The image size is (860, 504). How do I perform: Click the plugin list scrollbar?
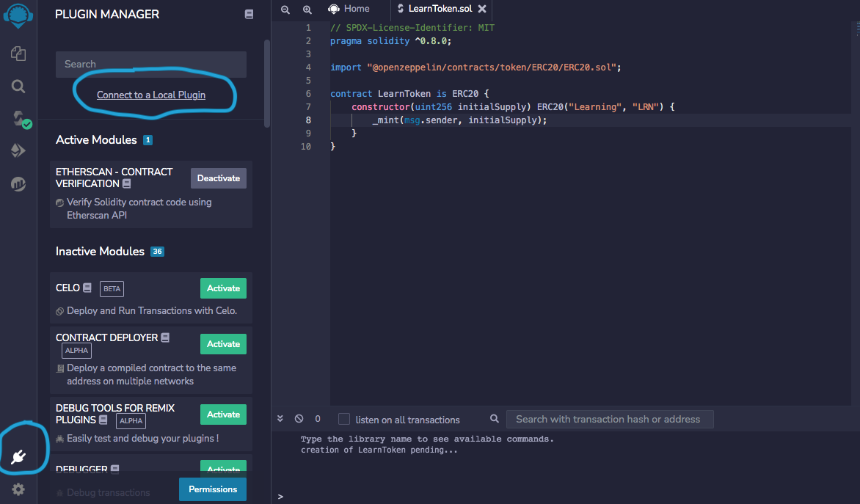click(x=267, y=84)
